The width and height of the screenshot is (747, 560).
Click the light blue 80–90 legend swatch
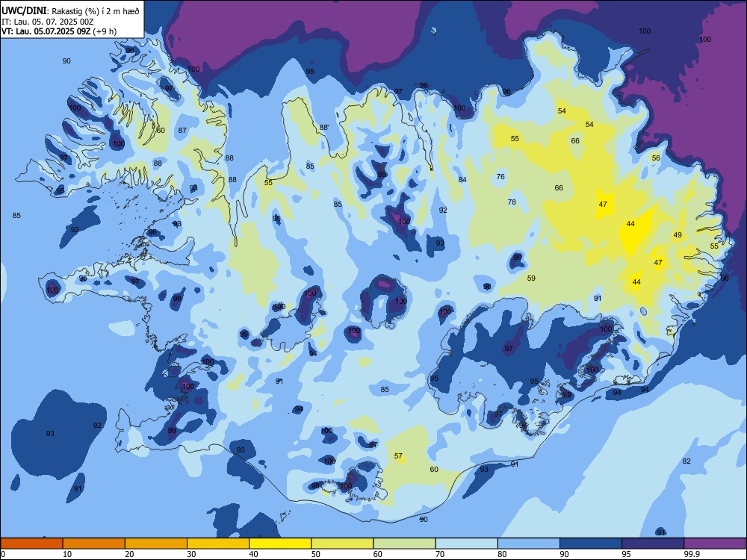(529, 544)
